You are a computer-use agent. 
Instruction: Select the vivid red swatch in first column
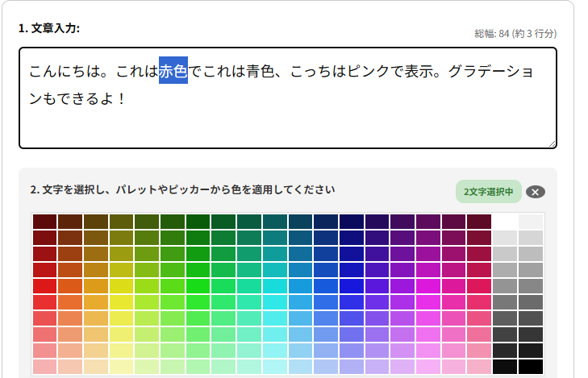click(x=44, y=285)
